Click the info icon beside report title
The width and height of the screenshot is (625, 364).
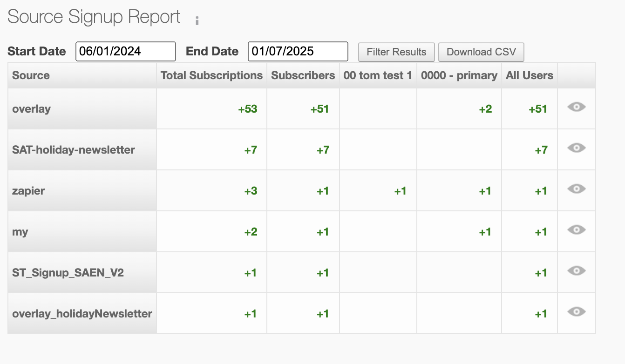click(197, 20)
